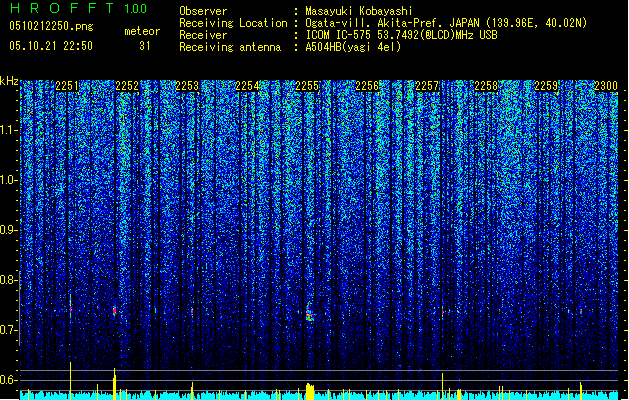Select the file name 0510212250.png

(51, 26)
